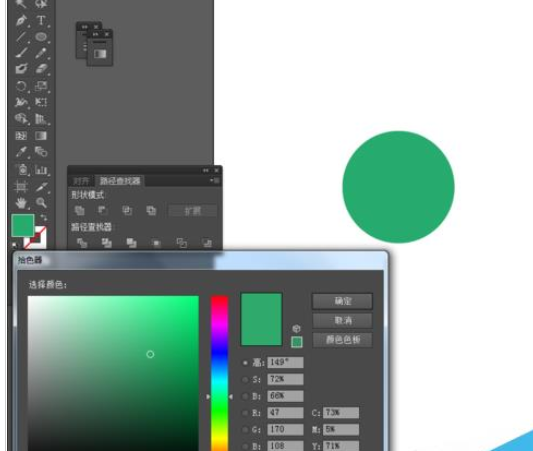Select the Blob Brush tool
The image size is (533, 451).
21,69
